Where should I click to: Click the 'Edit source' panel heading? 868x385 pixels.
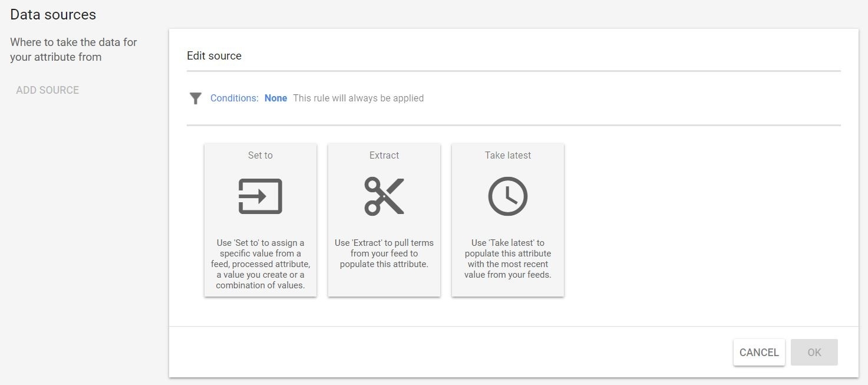tap(214, 56)
